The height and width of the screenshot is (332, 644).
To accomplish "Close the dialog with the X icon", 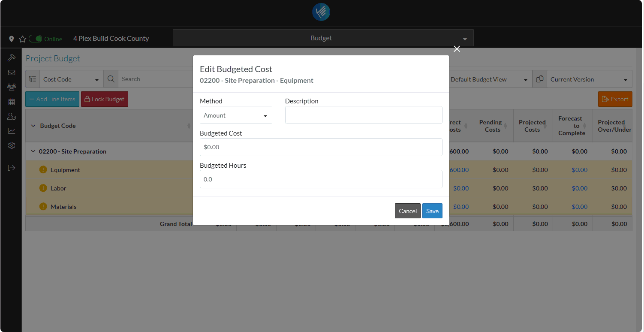I will click(457, 49).
